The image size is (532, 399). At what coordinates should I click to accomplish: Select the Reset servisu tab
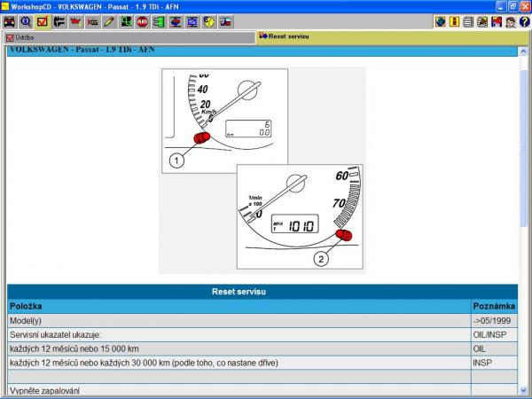(x=393, y=36)
